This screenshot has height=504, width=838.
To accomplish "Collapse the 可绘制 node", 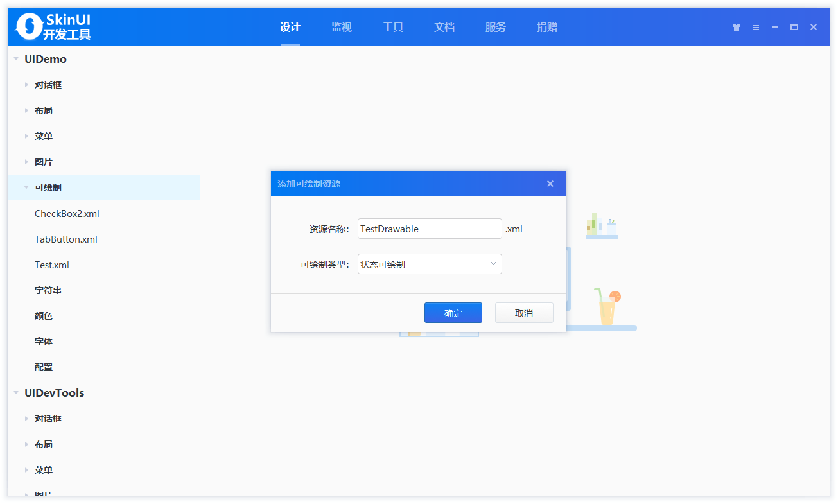I will tap(26, 187).
